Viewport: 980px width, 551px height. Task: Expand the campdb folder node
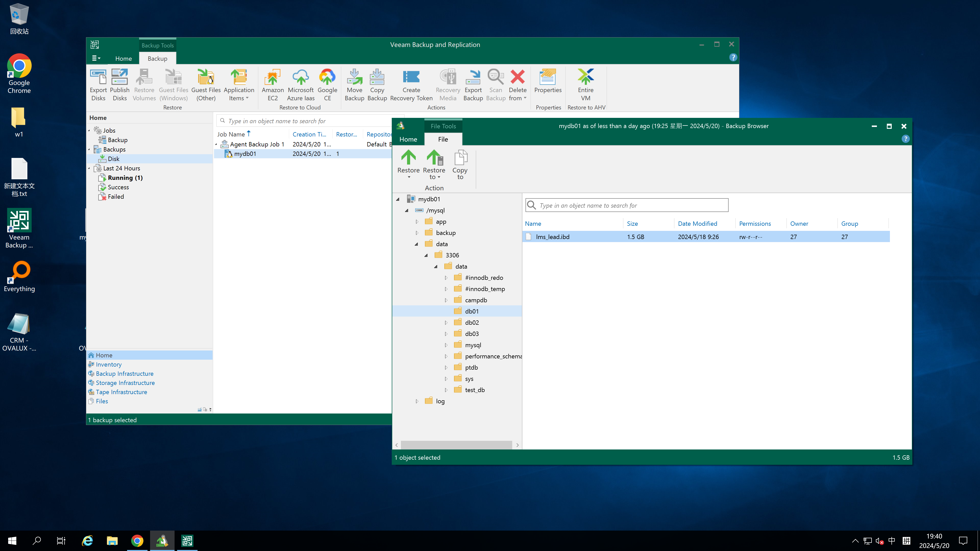tap(446, 300)
